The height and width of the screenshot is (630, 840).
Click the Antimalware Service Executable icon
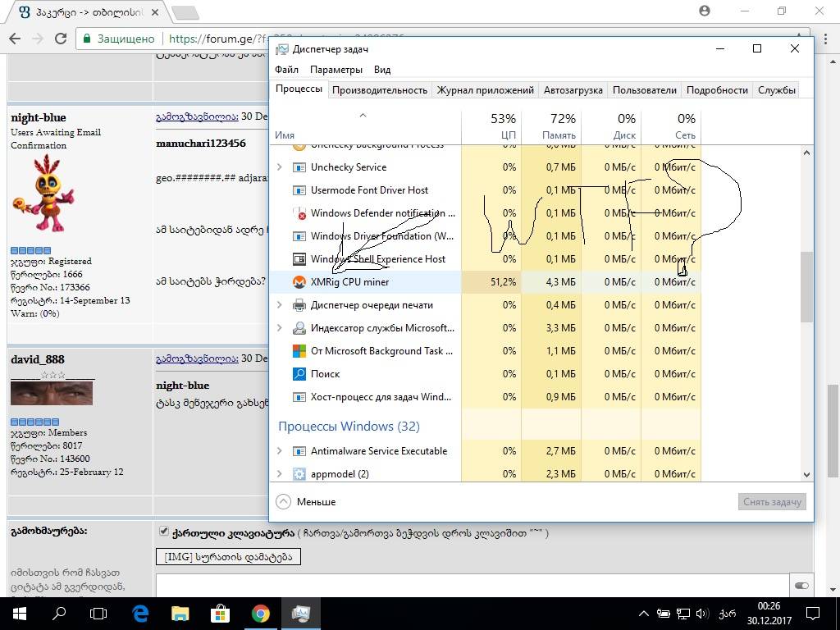(299, 451)
